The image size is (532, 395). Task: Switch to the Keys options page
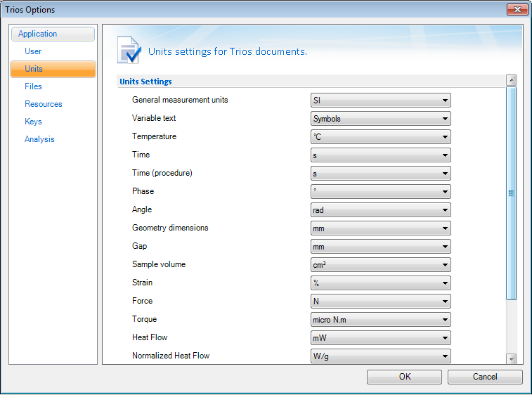(33, 122)
